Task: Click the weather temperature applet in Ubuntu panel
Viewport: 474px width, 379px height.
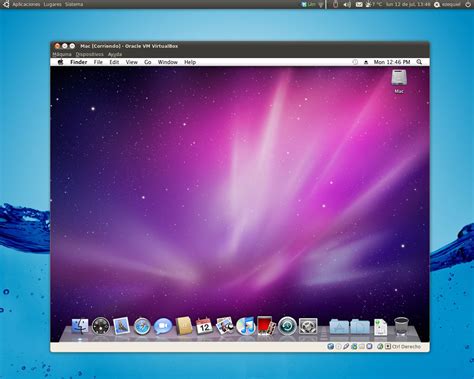Action: point(374,4)
